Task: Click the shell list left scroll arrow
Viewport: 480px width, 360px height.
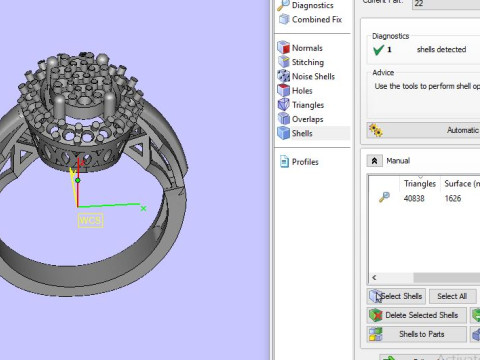Action: pyautogui.click(x=374, y=277)
